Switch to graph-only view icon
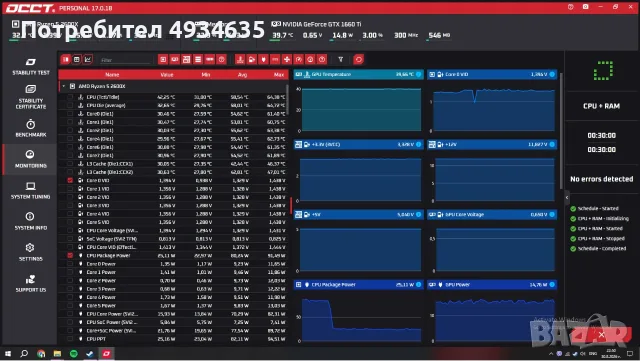Image resolution: width=640 pixels, height=361 pixels. pos(88,60)
